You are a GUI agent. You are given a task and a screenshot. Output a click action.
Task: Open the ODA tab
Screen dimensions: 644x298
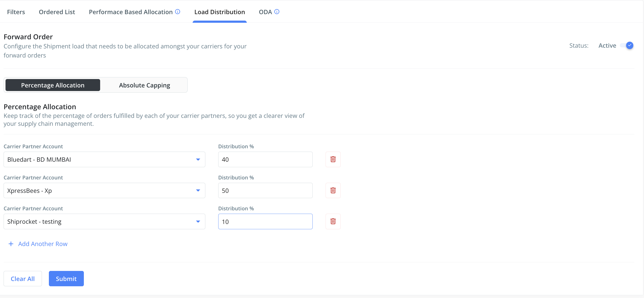pyautogui.click(x=265, y=12)
